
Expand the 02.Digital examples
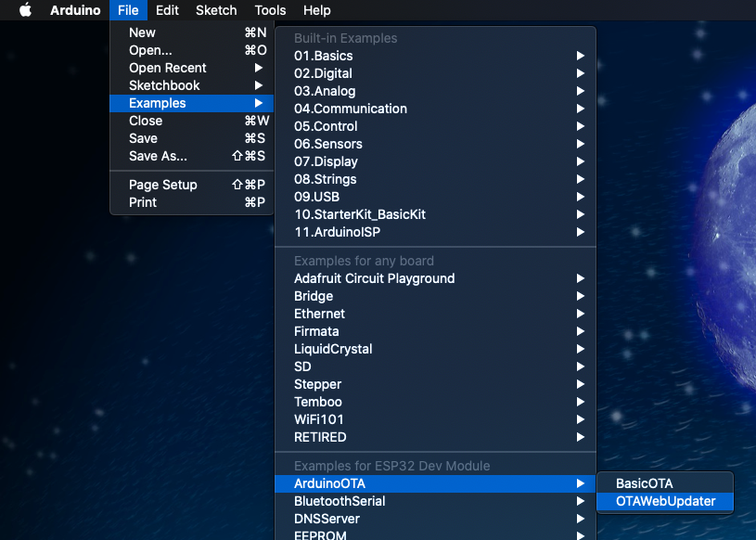point(435,73)
